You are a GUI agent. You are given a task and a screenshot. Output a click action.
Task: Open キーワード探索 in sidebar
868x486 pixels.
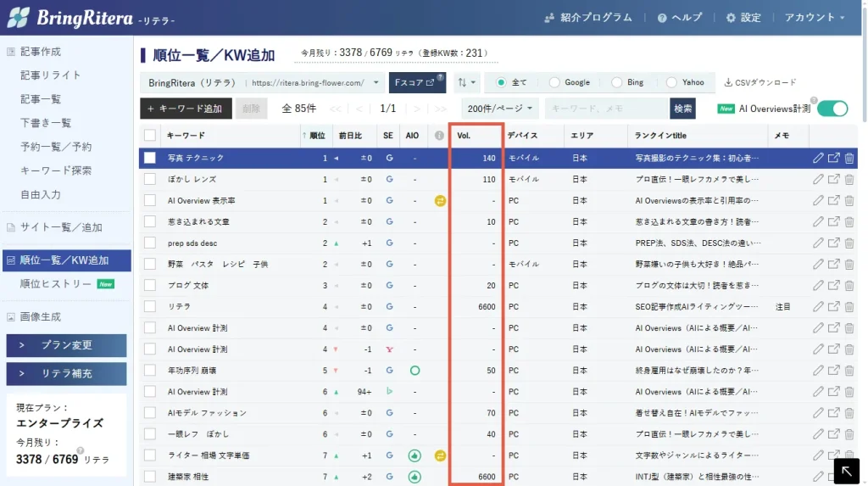coord(56,170)
